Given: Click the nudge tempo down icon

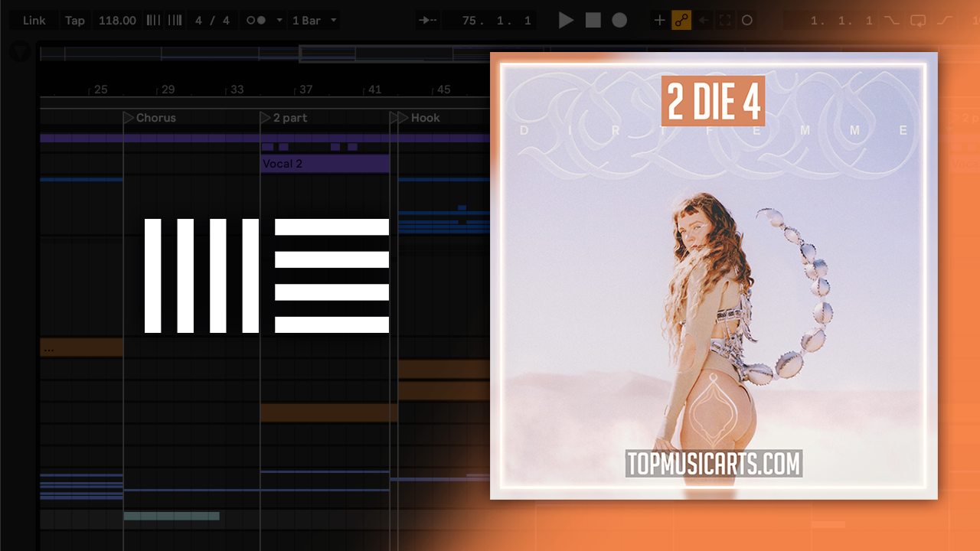Looking at the screenshot, I should (154, 20).
